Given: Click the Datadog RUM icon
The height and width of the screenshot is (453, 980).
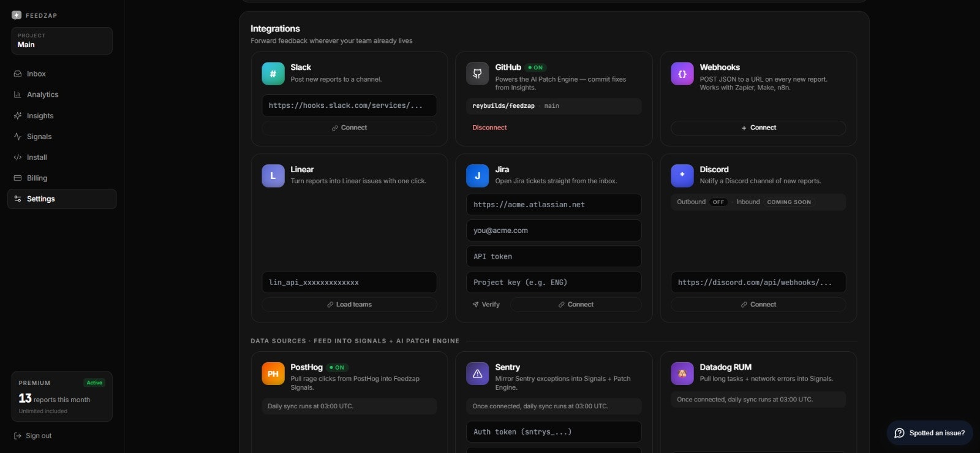Looking at the screenshot, I should tap(682, 373).
